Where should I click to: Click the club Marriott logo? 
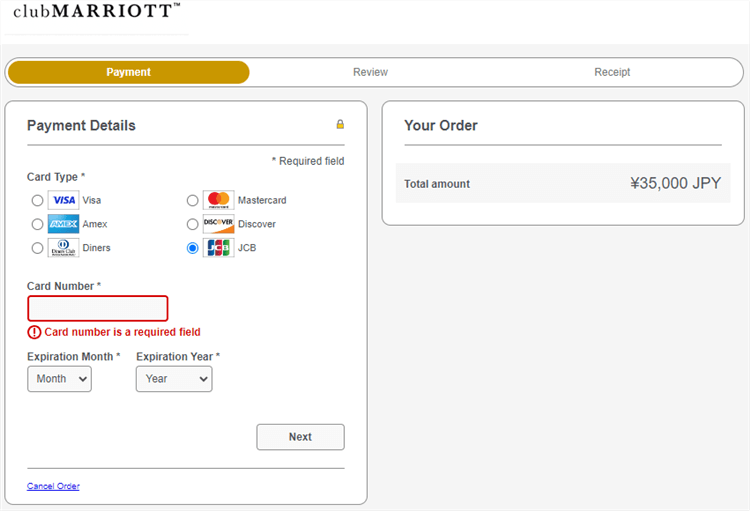(x=97, y=12)
